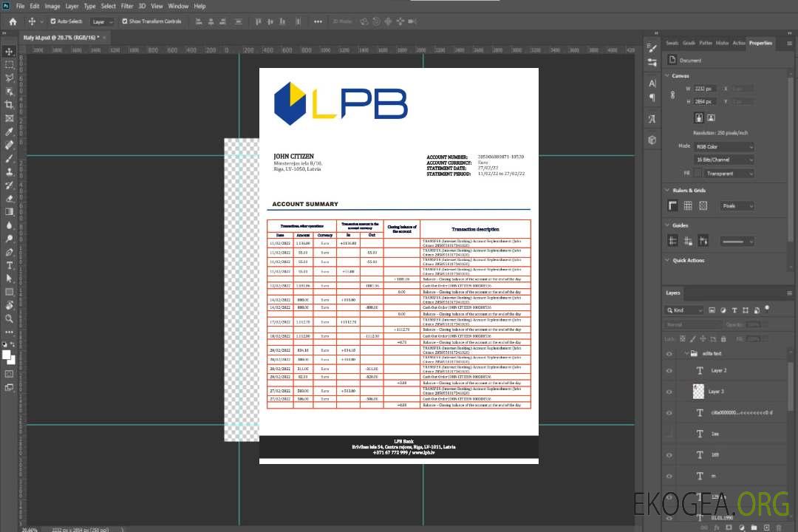
Task: Select the Eyedropper tool
Action: (9, 132)
